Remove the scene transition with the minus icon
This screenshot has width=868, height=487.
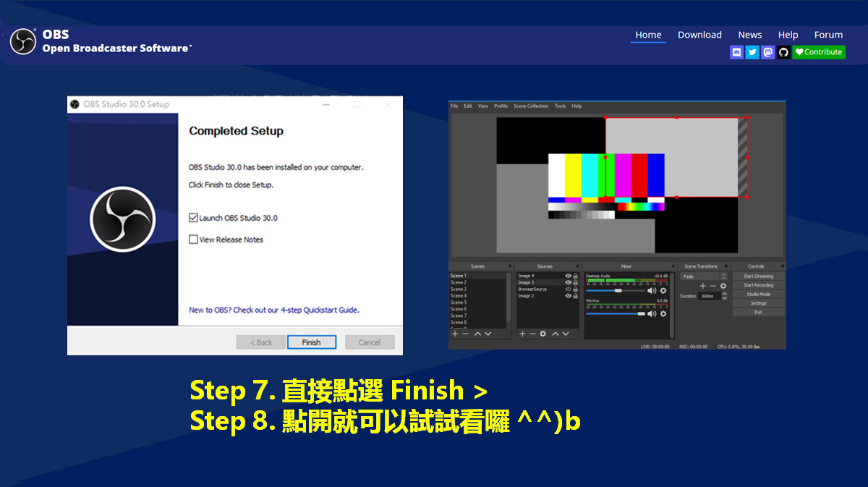tap(712, 286)
